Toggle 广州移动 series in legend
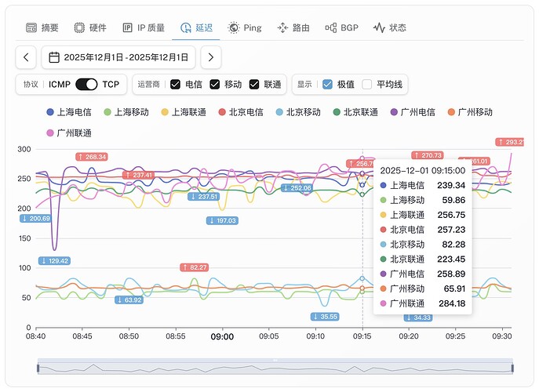Screen dimensions: 539x392 [x=470, y=112]
